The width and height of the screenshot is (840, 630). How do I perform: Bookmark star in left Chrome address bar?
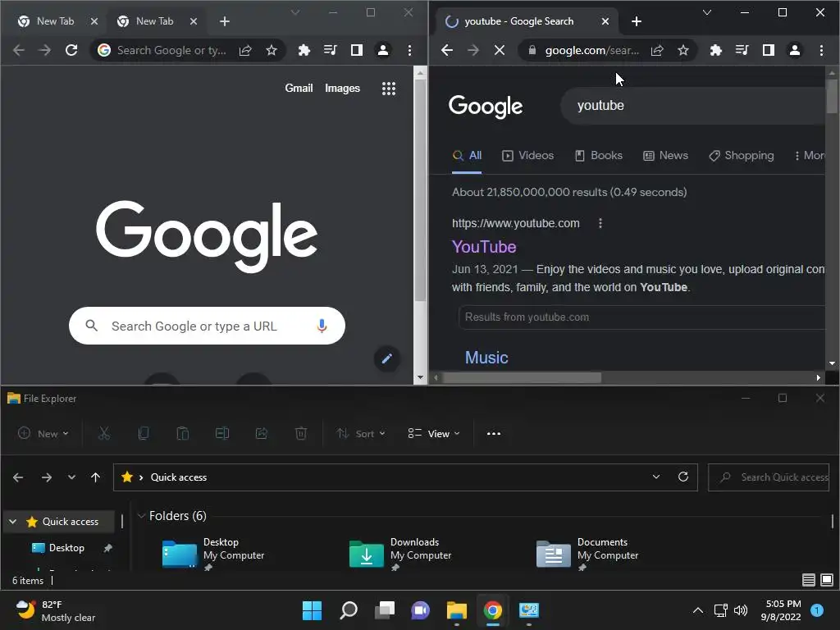click(x=272, y=50)
